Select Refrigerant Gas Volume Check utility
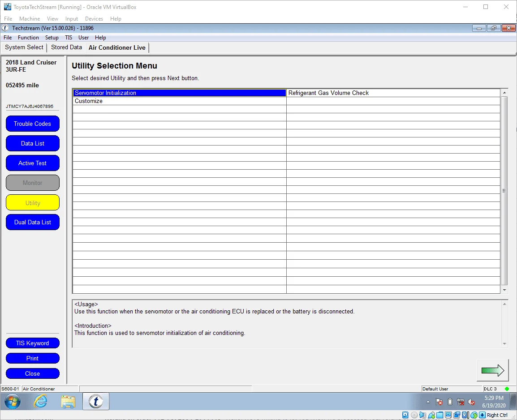 coord(393,93)
